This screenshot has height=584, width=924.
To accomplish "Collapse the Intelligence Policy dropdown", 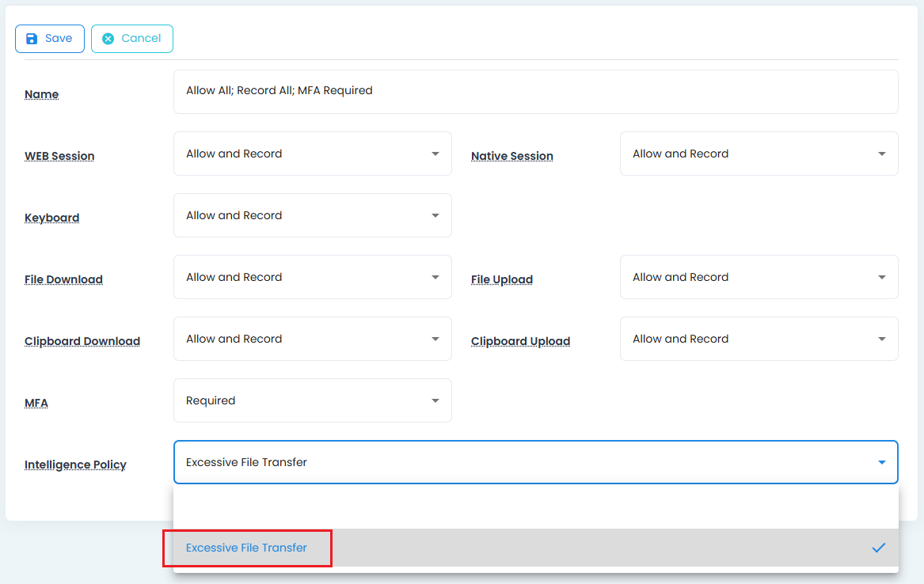I will tap(881, 462).
